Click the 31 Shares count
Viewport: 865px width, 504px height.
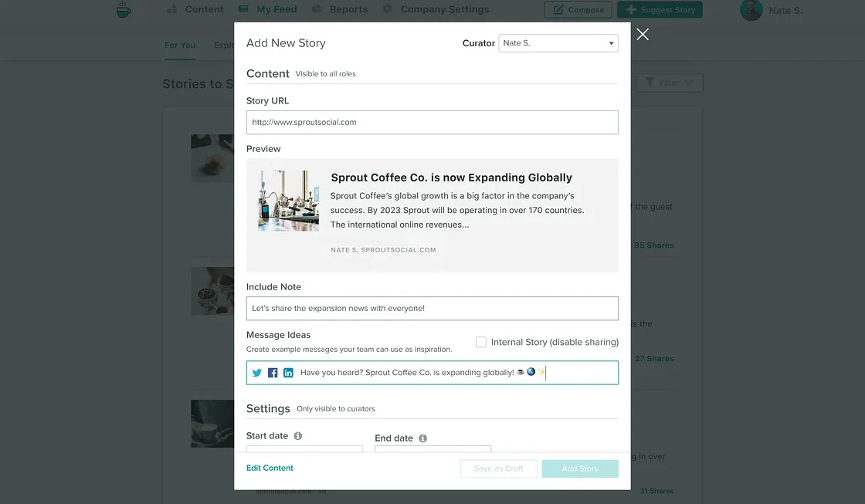tap(656, 491)
